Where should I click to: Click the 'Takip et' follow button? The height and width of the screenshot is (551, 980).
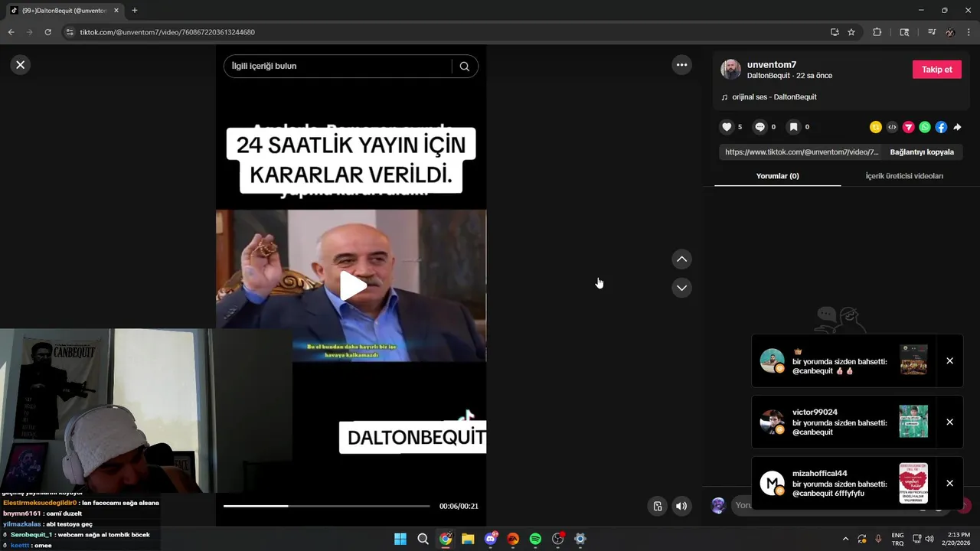click(x=936, y=69)
